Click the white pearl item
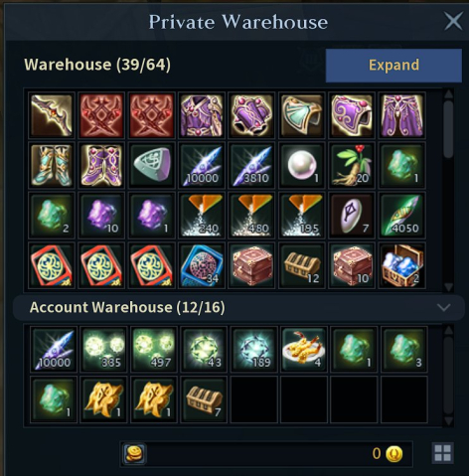Screen dimensions: 469x476 302,165
